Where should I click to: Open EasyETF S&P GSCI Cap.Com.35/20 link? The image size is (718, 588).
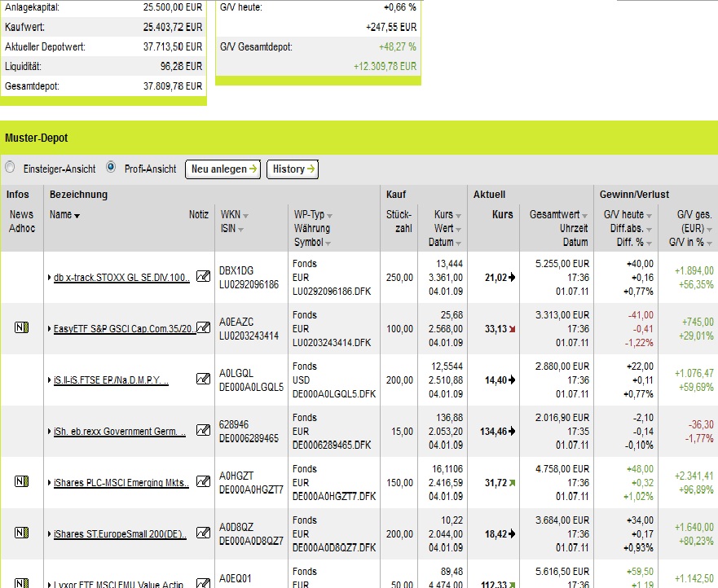pos(125,328)
